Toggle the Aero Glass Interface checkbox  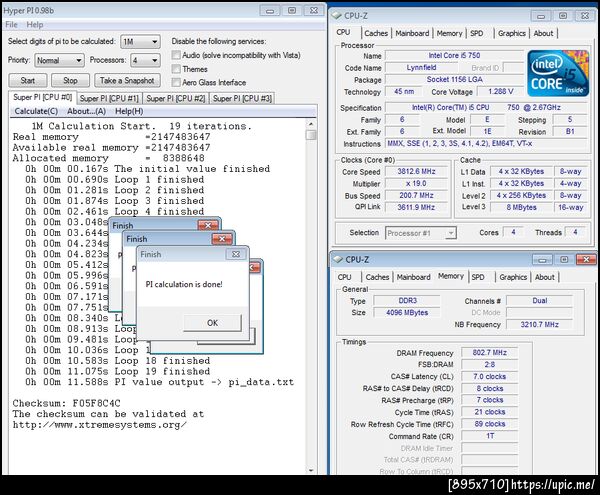[x=176, y=82]
